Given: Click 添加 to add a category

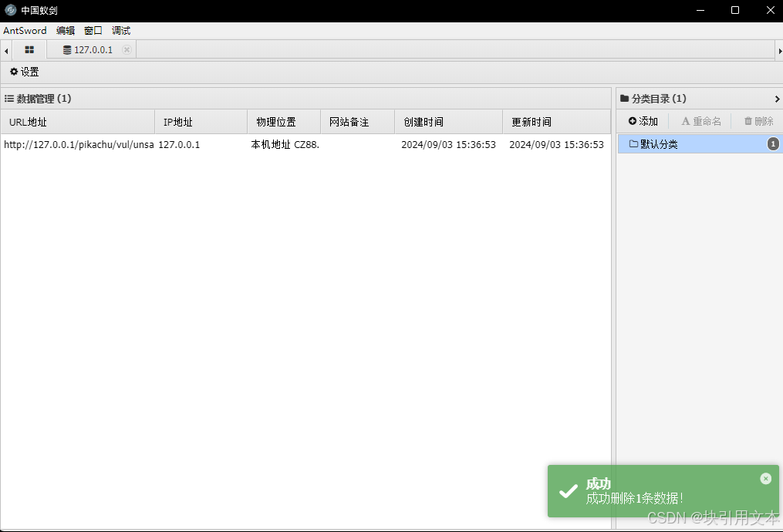Looking at the screenshot, I should 643,121.
